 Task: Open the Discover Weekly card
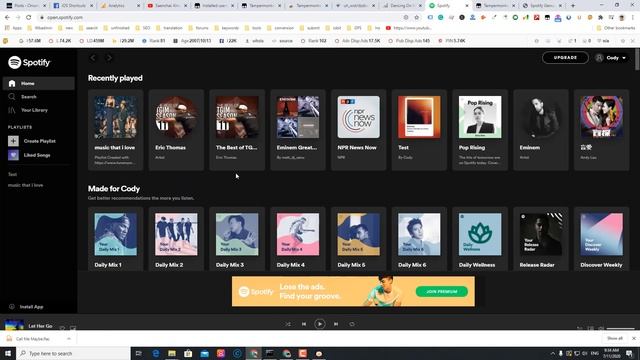602,239
